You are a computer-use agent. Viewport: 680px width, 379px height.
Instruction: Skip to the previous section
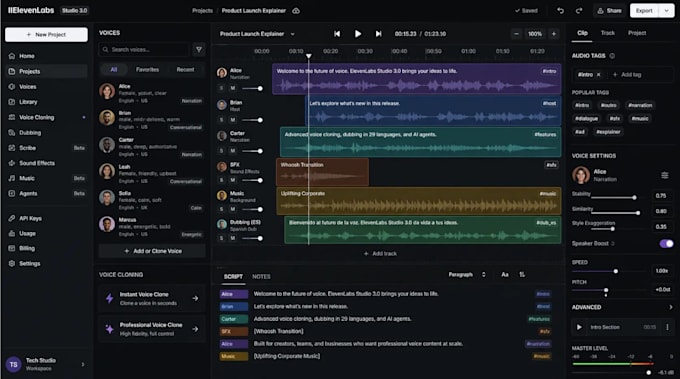(337, 34)
